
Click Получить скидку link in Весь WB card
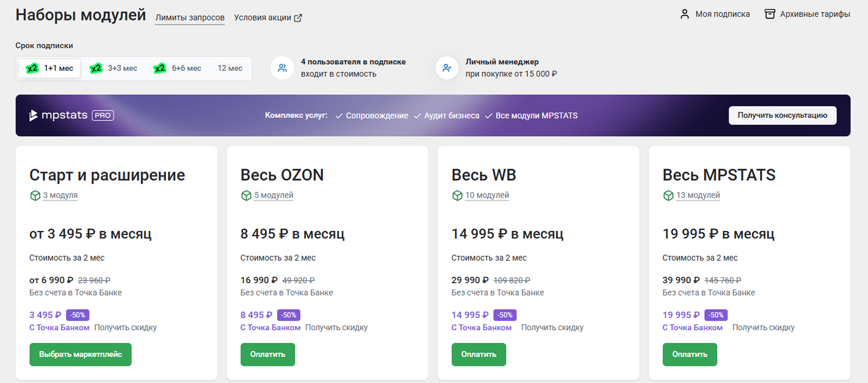552,327
